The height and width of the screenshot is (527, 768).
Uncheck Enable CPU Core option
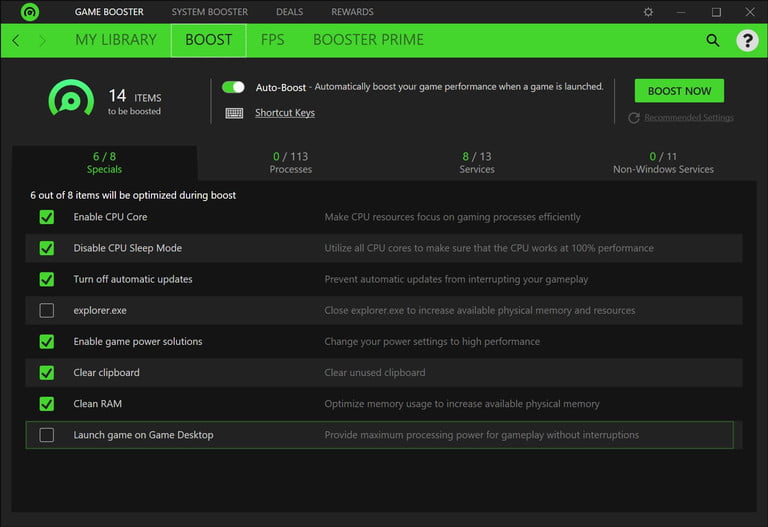pyautogui.click(x=47, y=217)
